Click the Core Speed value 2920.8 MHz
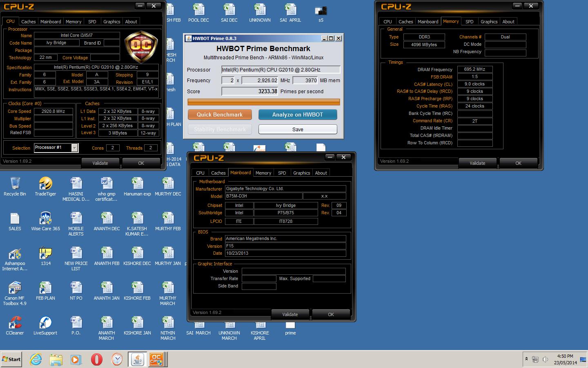The image size is (588, 368). point(53,111)
